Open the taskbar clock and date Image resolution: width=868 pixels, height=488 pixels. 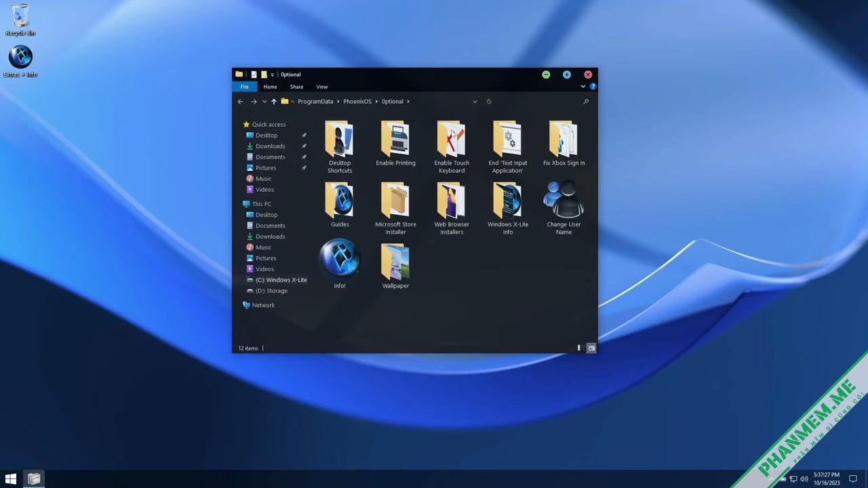coord(827,479)
